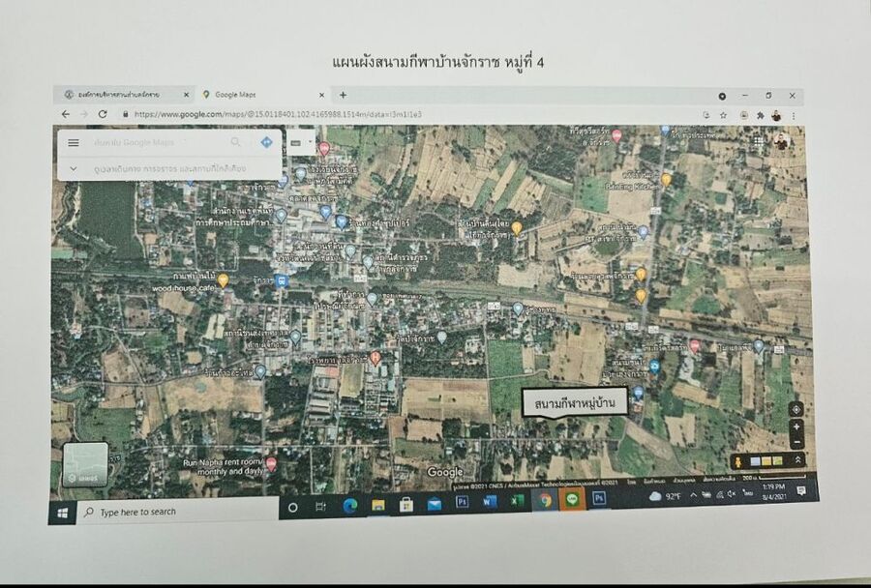The height and width of the screenshot is (588, 871).
Task: Toggle the map layers thumbnail
Action: (x=85, y=463)
